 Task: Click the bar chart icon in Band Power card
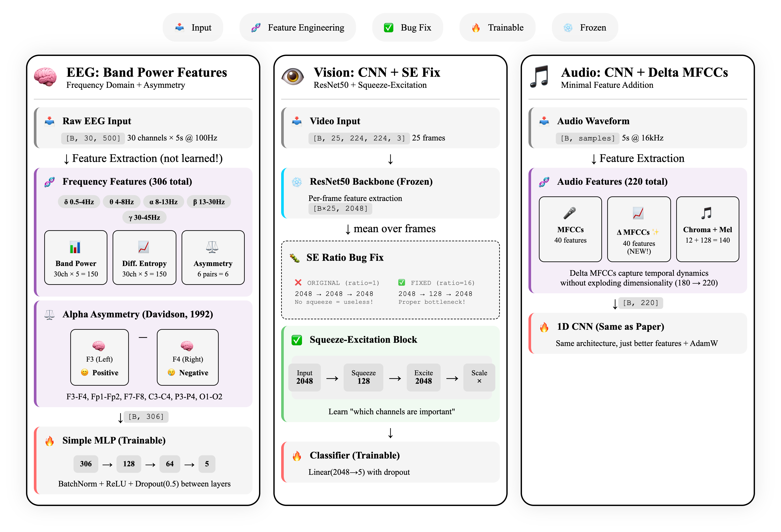[x=75, y=247]
